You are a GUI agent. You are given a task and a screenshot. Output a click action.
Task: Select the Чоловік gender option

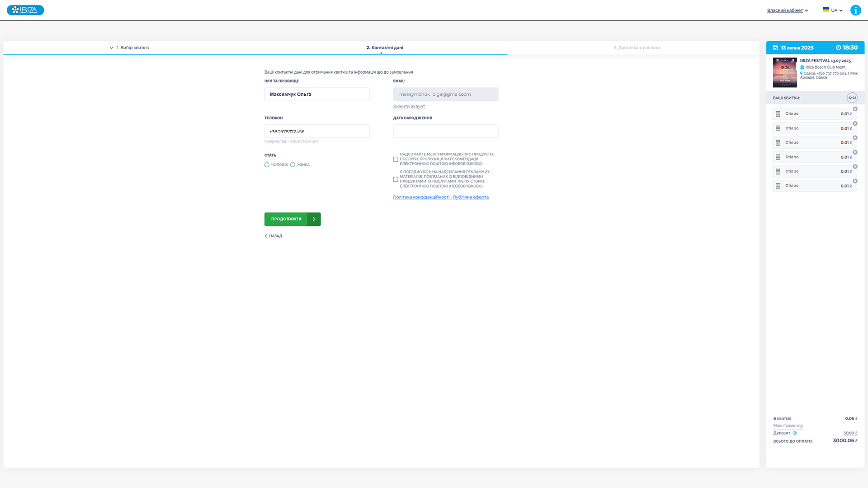pyautogui.click(x=267, y=165)
